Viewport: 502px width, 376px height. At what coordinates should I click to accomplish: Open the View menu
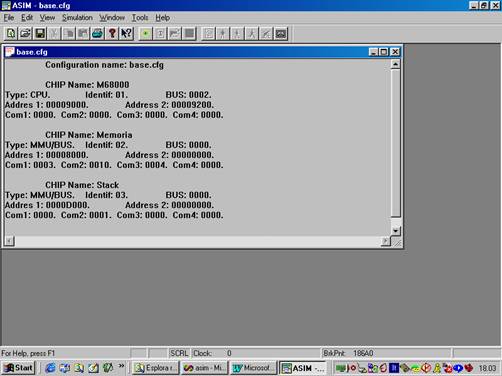point(47,18)
